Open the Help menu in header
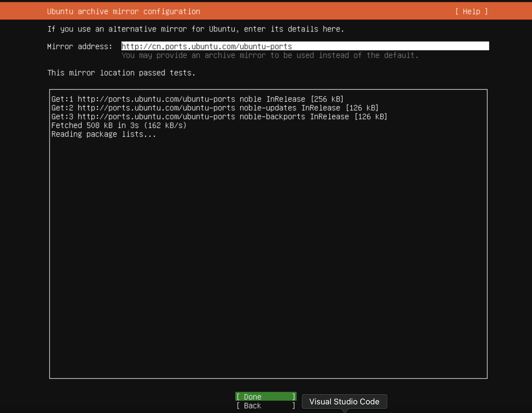 click(472, 12)
